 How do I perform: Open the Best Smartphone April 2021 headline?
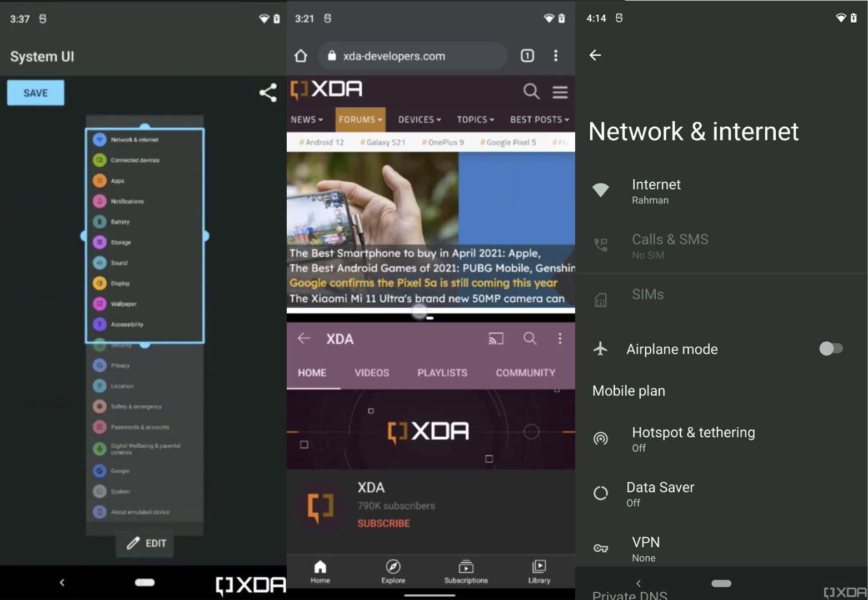tap(415, 253)
